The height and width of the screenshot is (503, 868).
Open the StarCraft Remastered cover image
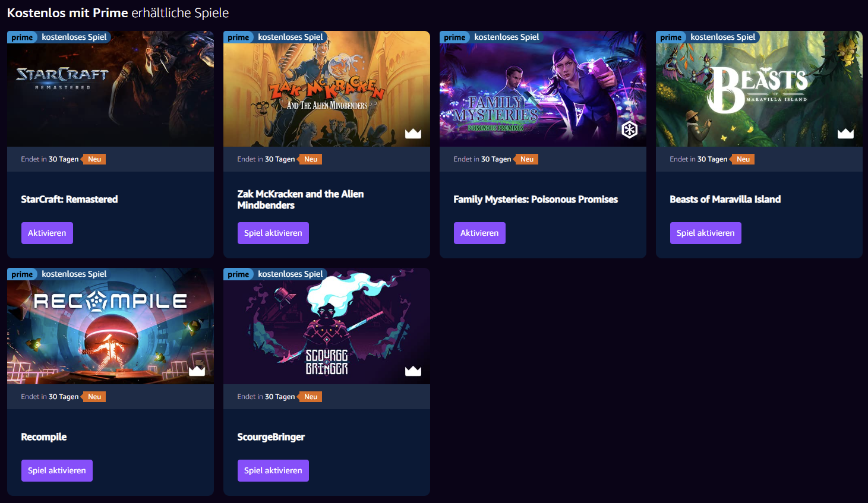[x=111, y=89]
